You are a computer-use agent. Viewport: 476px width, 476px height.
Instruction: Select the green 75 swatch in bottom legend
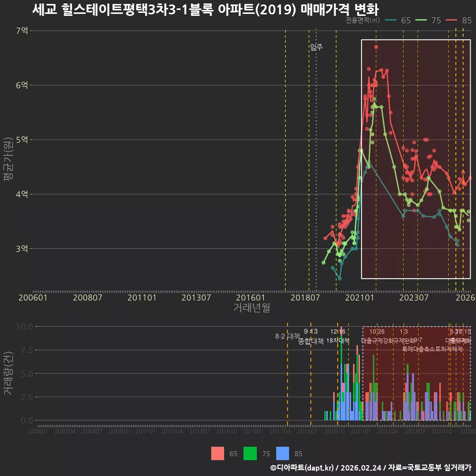[250, 454]
